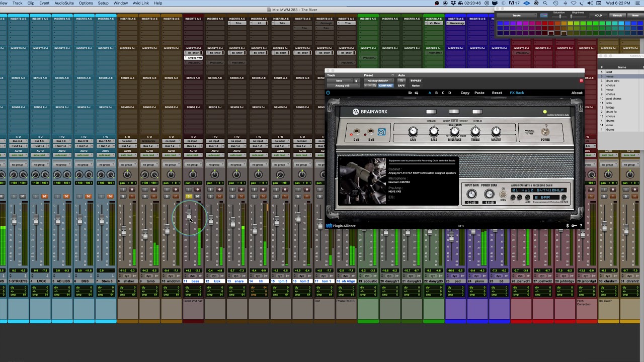Click the redo arrow in plugin toolbar
This screenshot has height=362, width=644.
(417, 93)
